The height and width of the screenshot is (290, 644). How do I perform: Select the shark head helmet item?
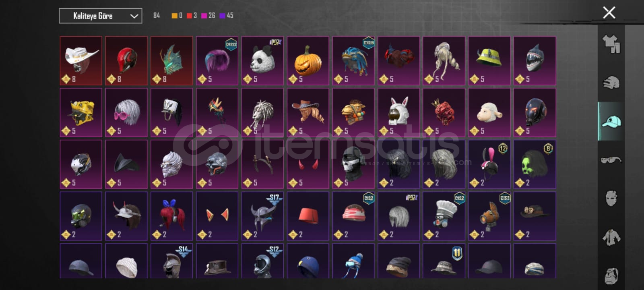(535, 60)
